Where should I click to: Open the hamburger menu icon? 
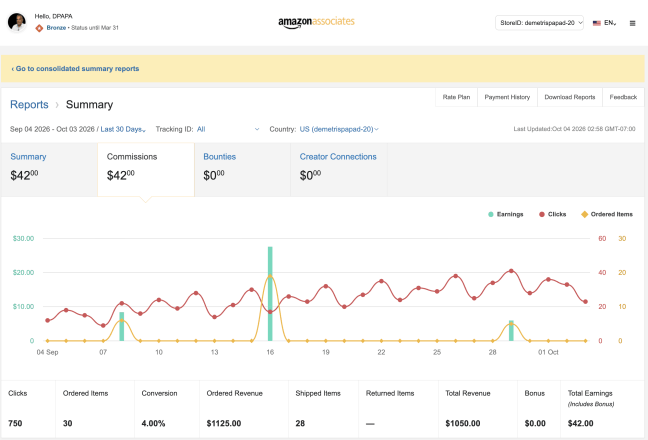click(632, 23)
